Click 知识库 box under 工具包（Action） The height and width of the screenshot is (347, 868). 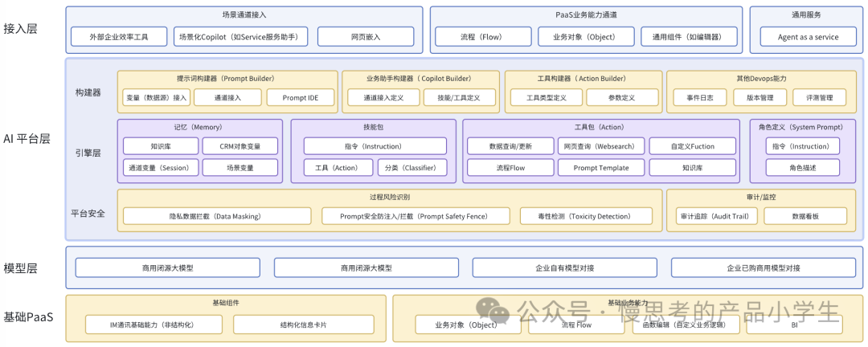pos(693,168)
